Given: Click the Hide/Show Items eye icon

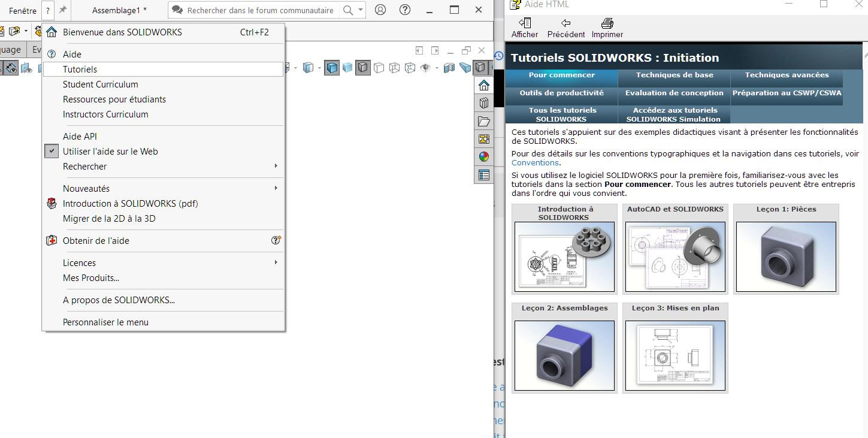Looking at the screenshot, I should (425, 68).
